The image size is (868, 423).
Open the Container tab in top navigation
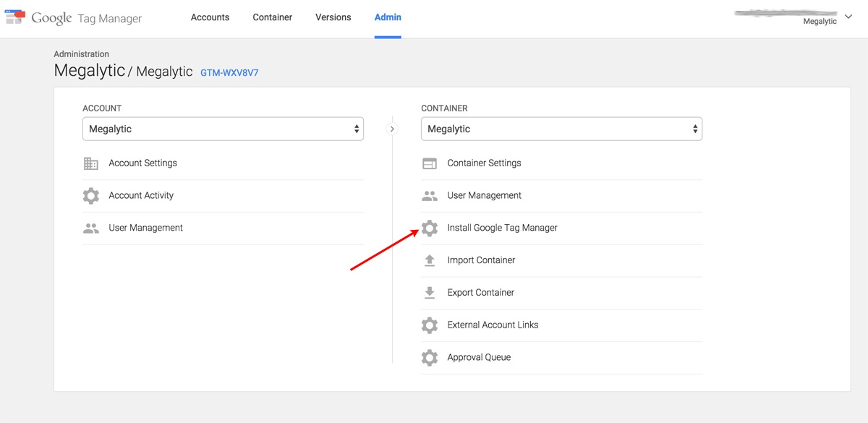(273, 17)
